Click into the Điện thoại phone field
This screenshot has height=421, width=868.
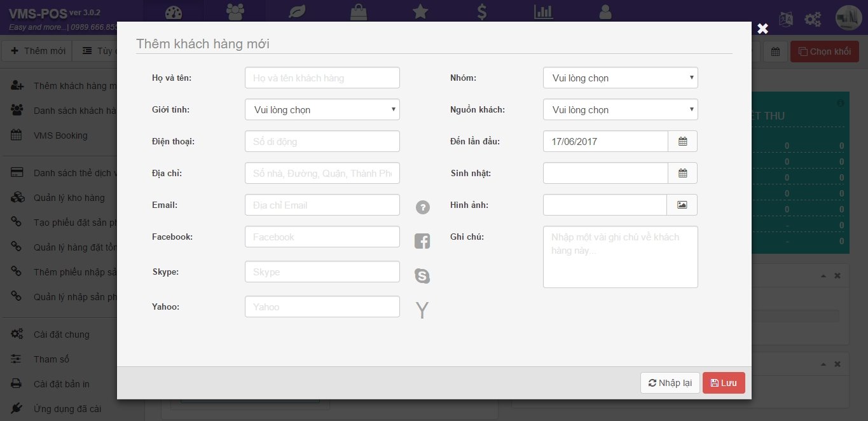pos(322,141)
